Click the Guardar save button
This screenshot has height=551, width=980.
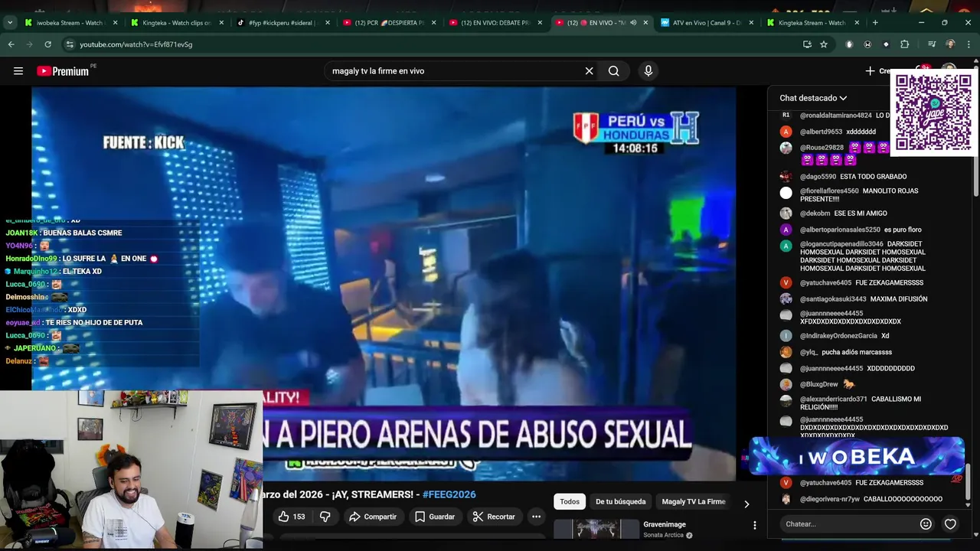434,517
